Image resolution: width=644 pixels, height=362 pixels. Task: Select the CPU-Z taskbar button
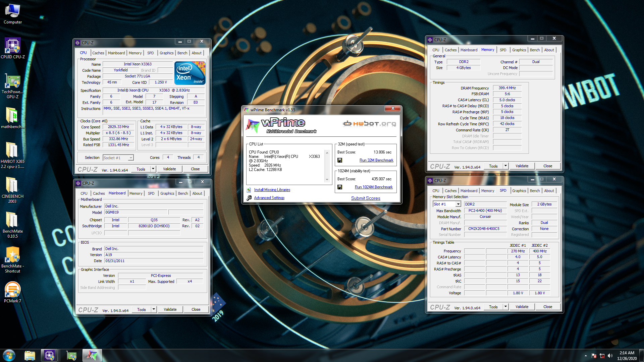tap(49, 355)
